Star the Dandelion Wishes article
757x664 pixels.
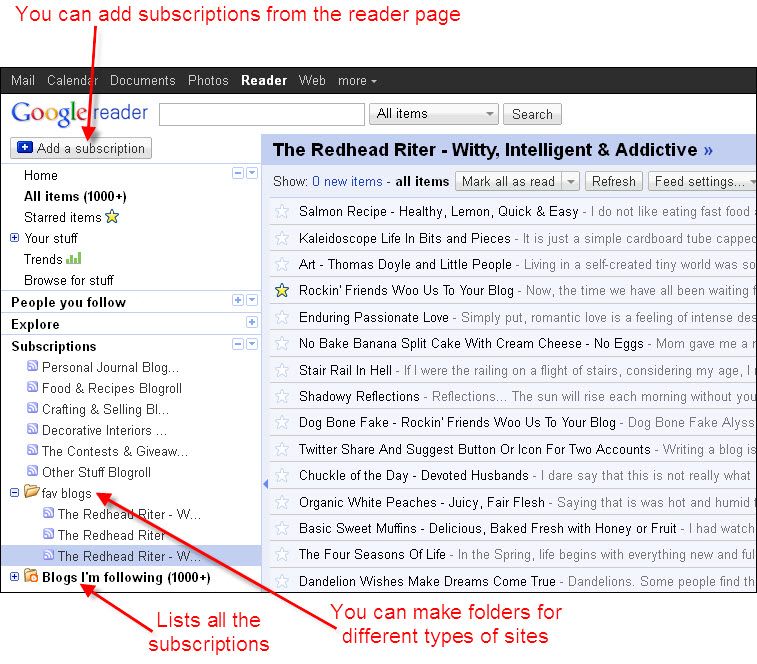pos(281,581)
